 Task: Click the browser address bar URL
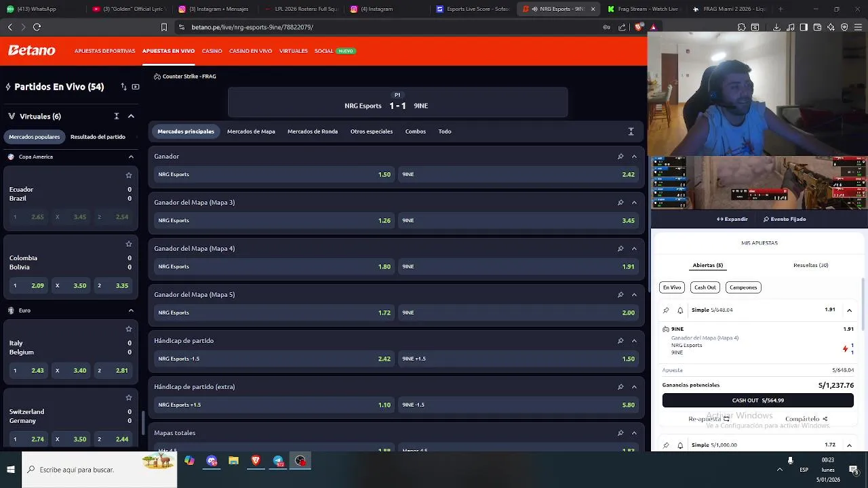(252, 27)
